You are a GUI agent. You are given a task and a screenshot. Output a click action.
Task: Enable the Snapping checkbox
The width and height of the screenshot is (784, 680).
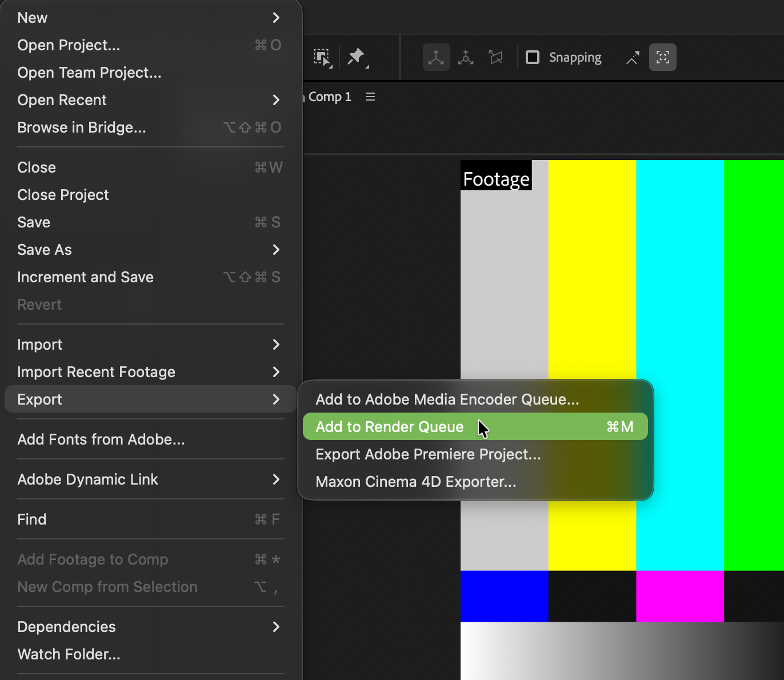pyautogui.click(x=533, y=57)
